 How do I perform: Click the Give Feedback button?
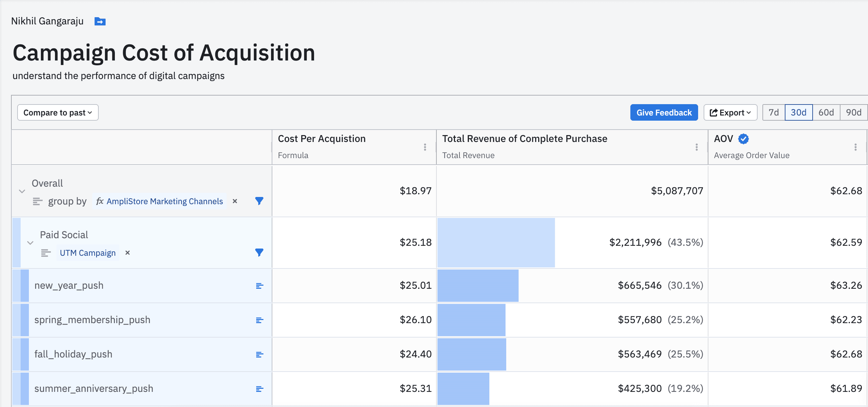(x=664, y=112)
